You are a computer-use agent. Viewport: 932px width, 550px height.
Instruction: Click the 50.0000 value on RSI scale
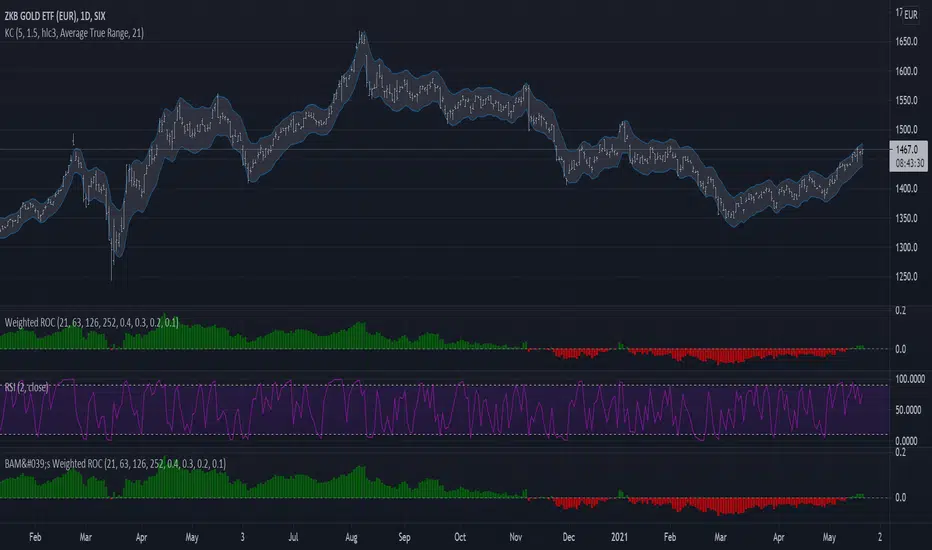click(x=908, y=410)
